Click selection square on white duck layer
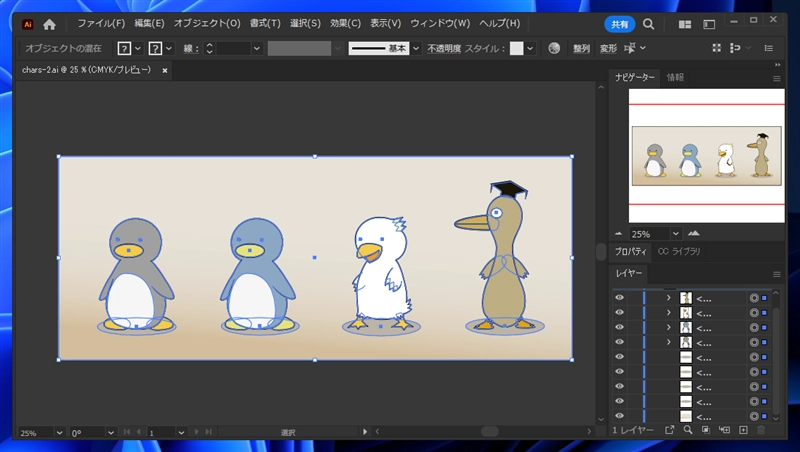The image size is (800, 452). coord(764,313)
